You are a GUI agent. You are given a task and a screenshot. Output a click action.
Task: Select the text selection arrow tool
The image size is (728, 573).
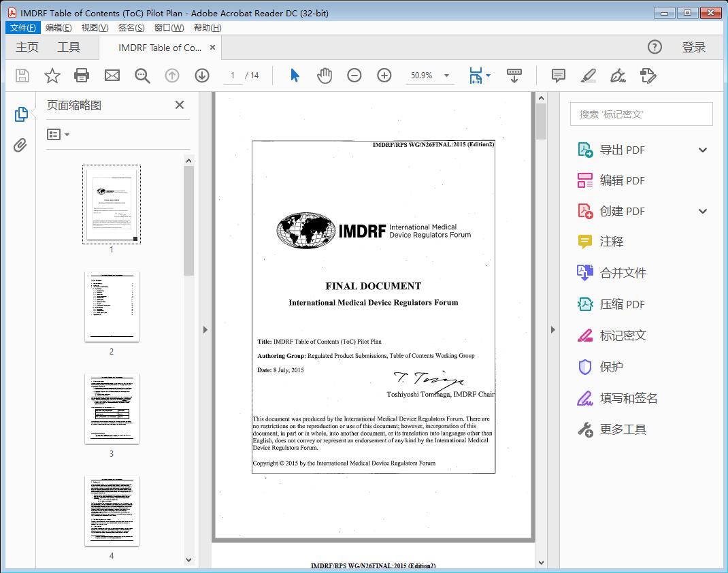coord(295,75)
